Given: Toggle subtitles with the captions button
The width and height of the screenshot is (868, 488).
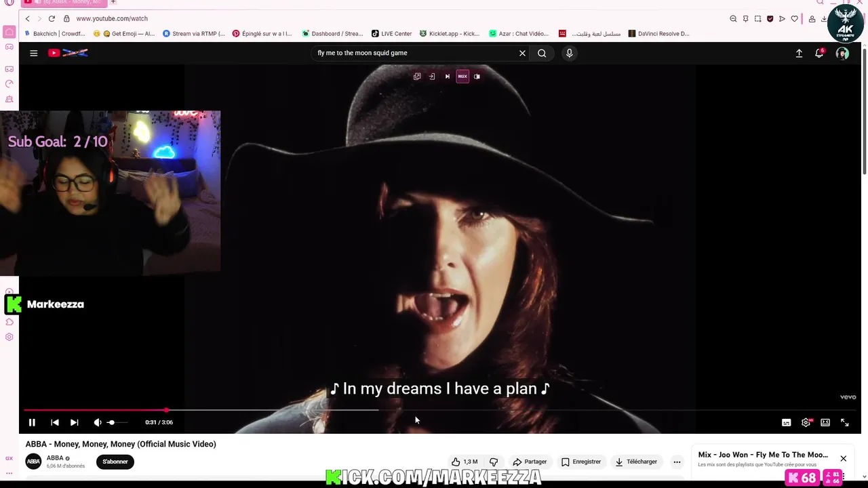Looking at the screenshot, I should click(x=786, y=422).
